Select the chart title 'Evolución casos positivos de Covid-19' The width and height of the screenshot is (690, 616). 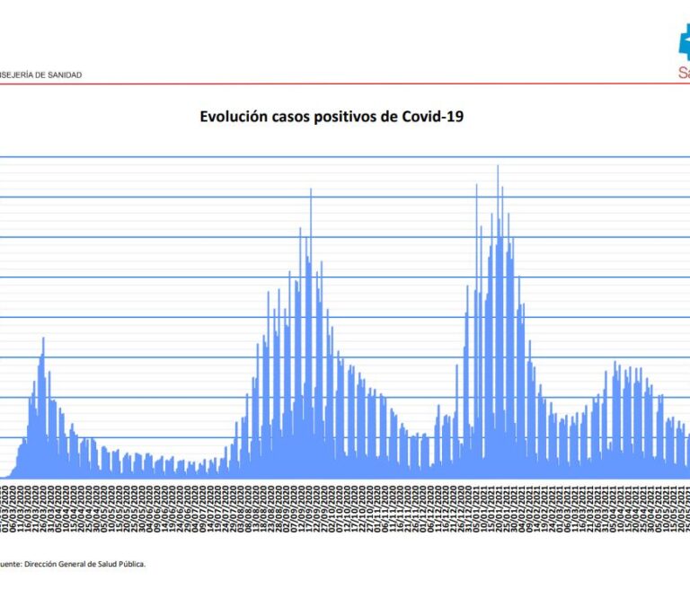[x=332, y=117]
